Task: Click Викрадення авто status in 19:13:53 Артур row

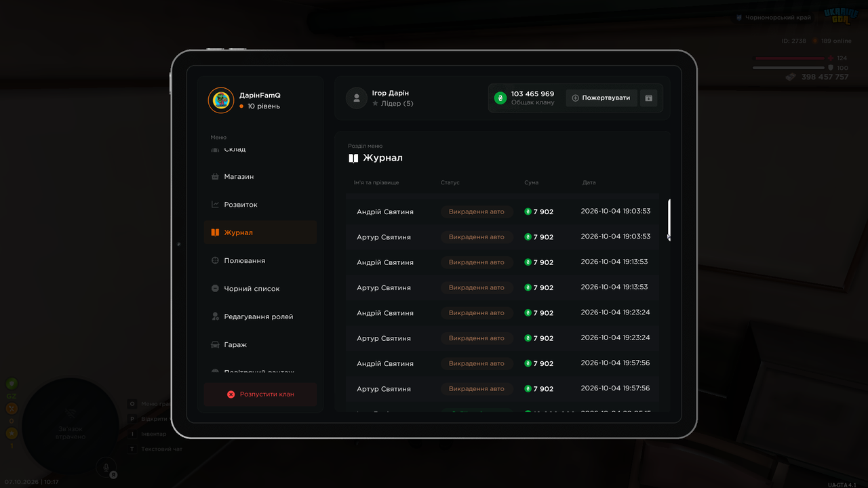Action: (x=477, y=287)
